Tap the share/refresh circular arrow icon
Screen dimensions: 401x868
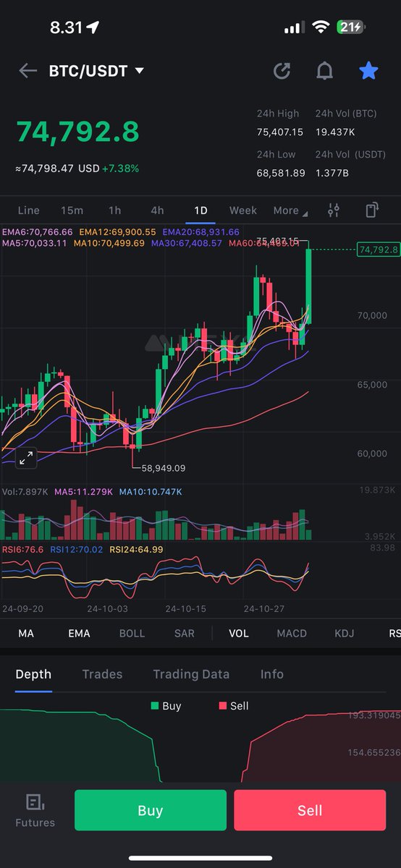click(282, 71)
